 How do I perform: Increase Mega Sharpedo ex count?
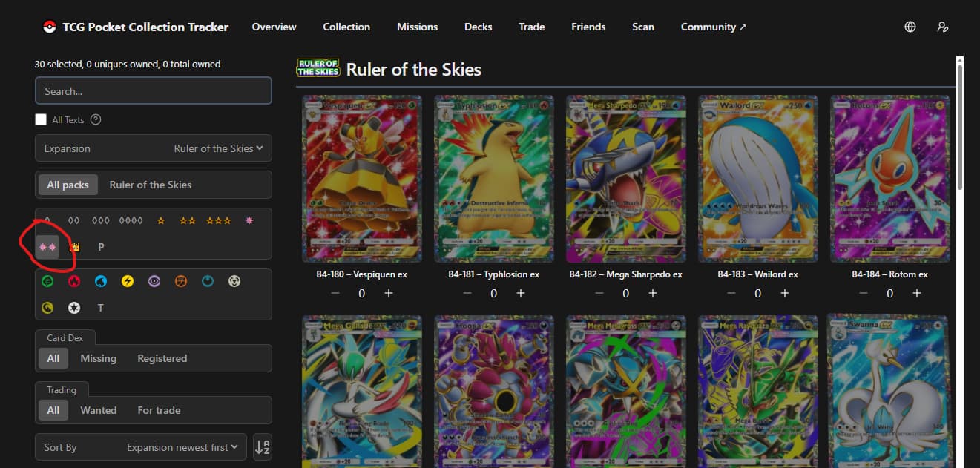coord(653,293)
